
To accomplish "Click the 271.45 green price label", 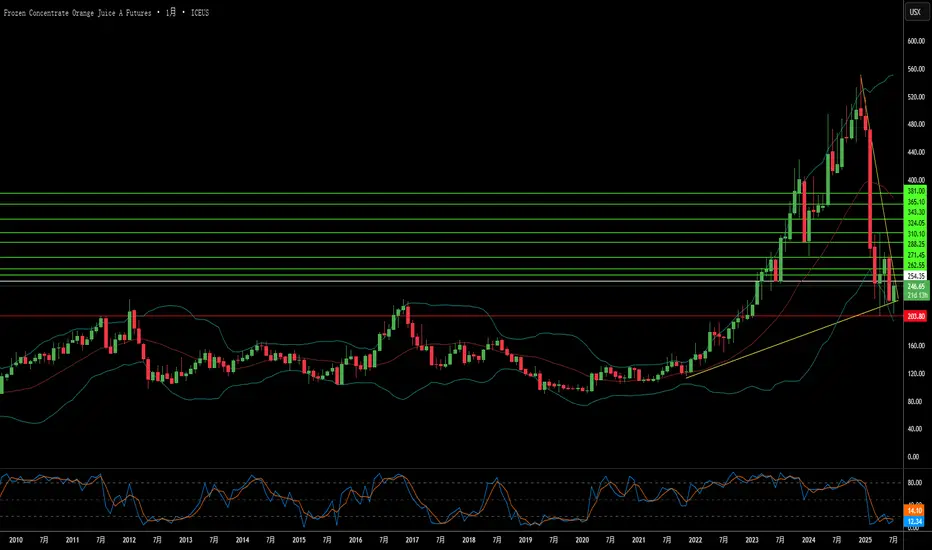I will (914, 256).
